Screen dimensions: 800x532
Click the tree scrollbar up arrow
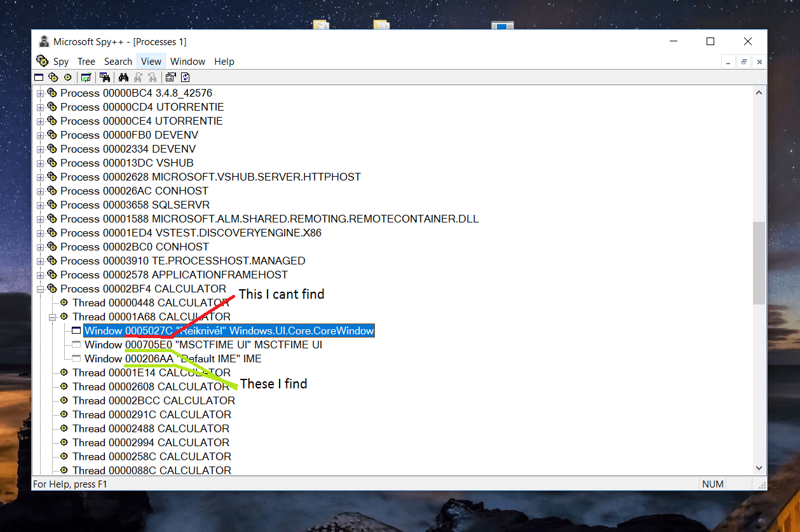759,92
